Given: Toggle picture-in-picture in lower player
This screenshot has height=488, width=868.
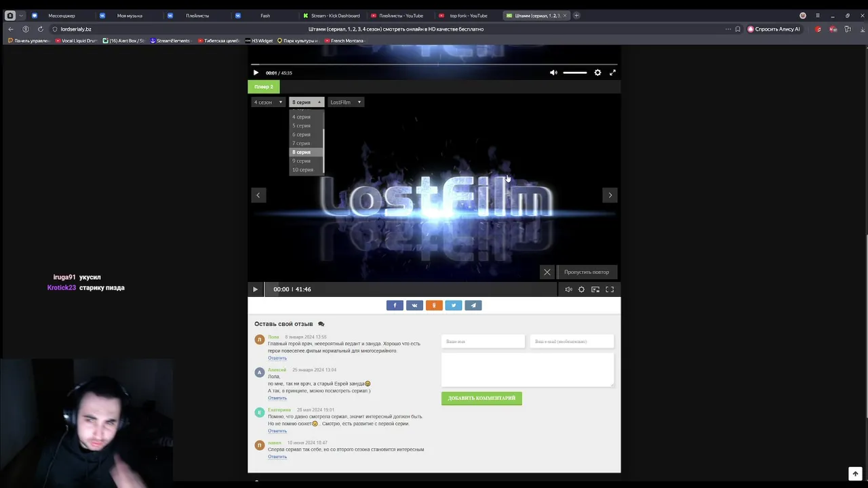Looking at the screenshot, I should (x=595, y=289).
